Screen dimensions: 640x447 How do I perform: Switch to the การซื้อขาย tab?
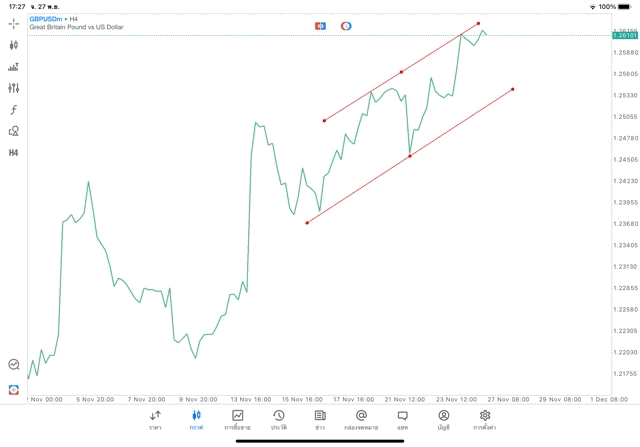pos(237,419)
